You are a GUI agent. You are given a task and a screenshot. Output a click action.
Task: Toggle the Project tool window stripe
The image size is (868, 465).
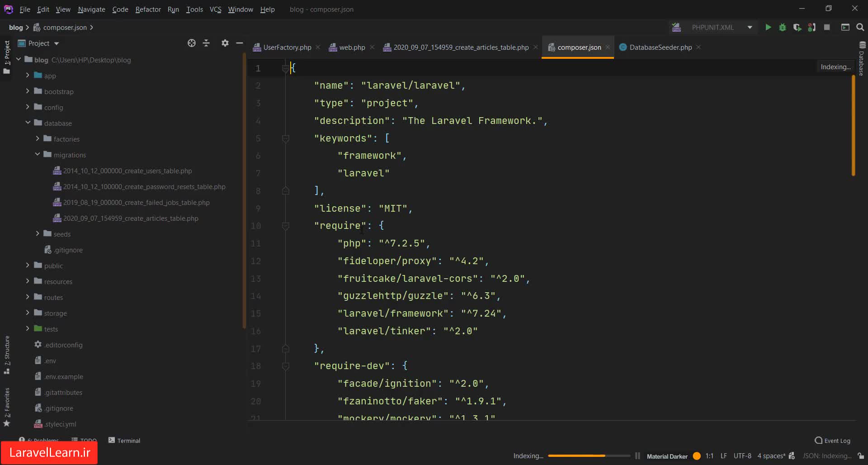(x=7, y=53)
